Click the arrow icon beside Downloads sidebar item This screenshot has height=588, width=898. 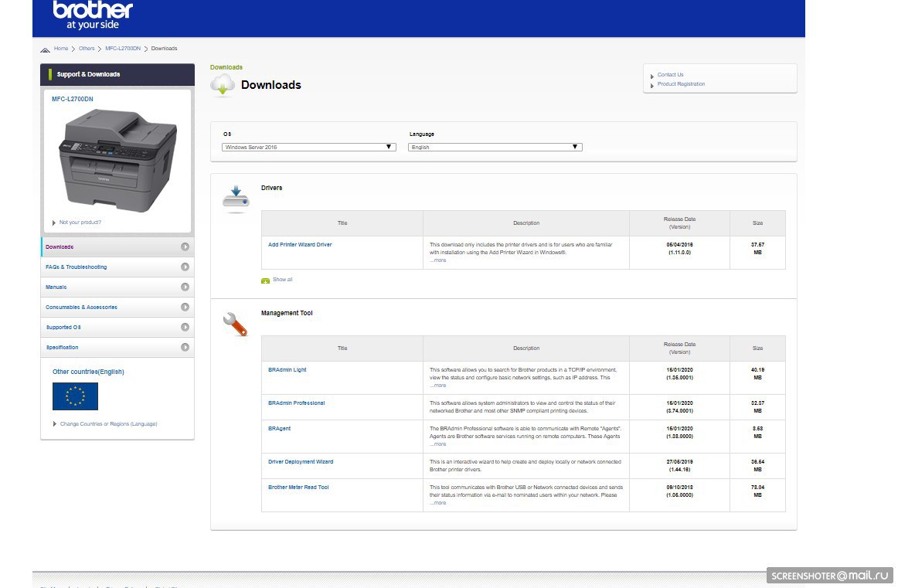pos(185,246)
